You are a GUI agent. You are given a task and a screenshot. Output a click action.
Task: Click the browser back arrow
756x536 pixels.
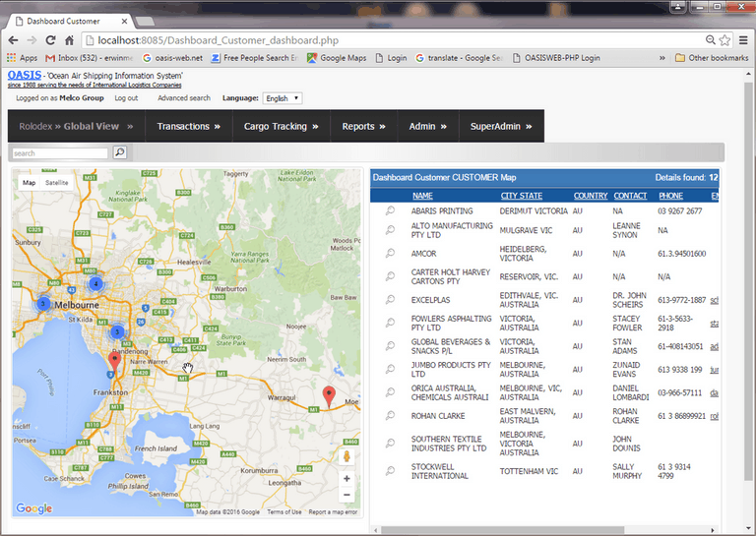(x=14, y=40)
